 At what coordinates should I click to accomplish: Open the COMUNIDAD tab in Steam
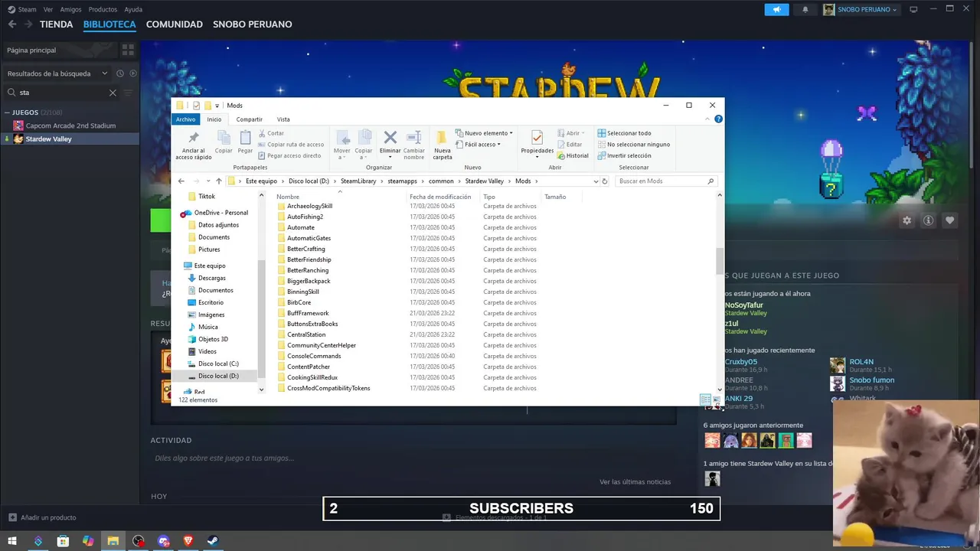click(x=175, y=24)
